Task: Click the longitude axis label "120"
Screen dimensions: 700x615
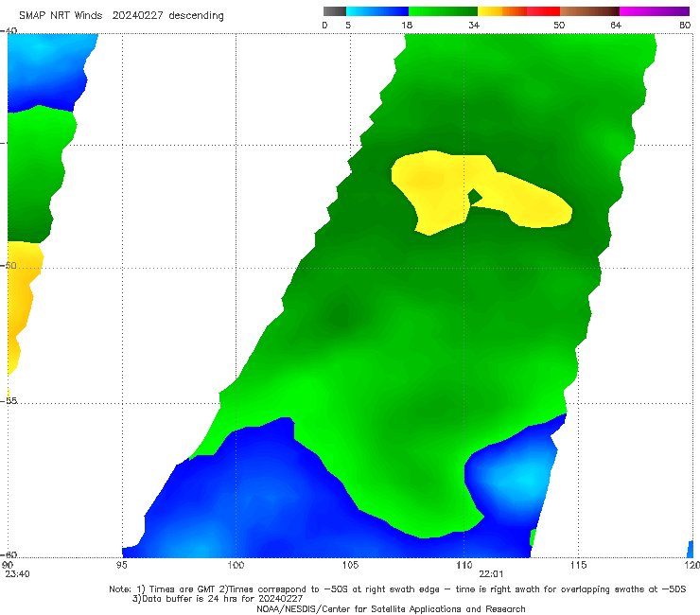Action: tap(692, 565)
